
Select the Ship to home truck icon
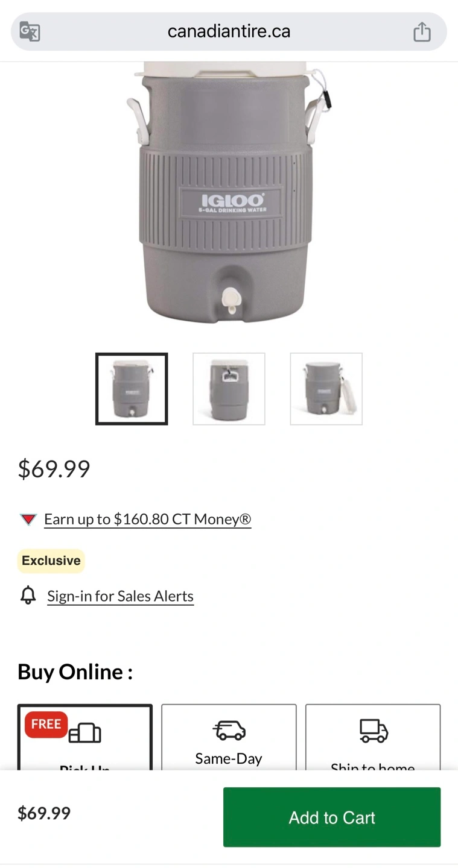373,730
